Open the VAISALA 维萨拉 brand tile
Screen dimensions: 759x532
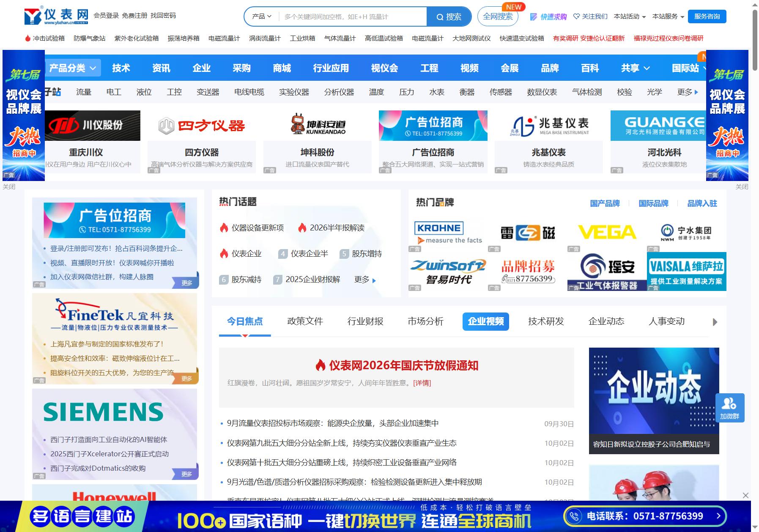[x=687, y=271]
